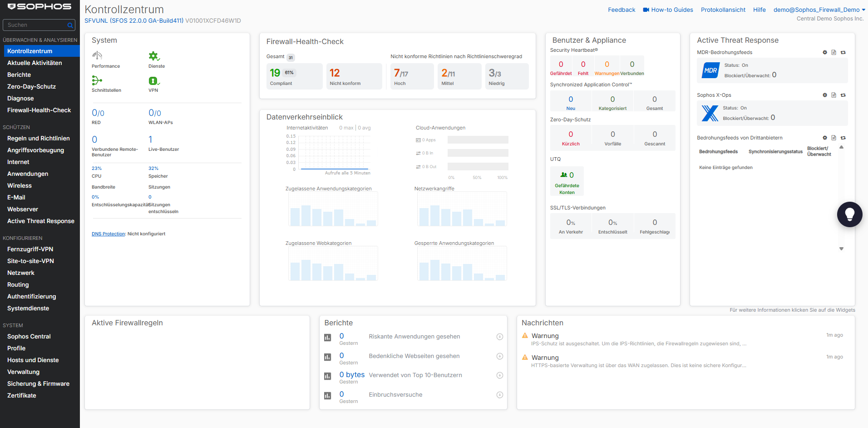Image resolution: width=868 pixels, height=428 pixels.
Task: Click the Dienste gear icon
Action: coord(154,56)
